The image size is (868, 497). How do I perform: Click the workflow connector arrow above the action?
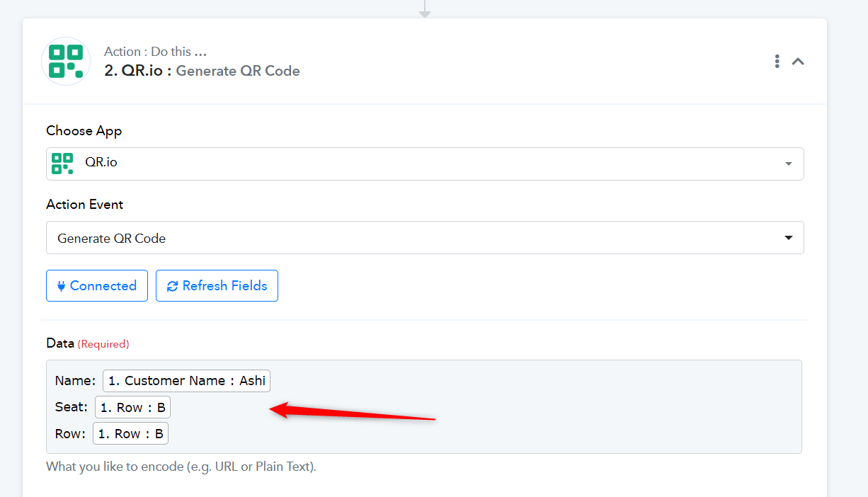[425, 8]
